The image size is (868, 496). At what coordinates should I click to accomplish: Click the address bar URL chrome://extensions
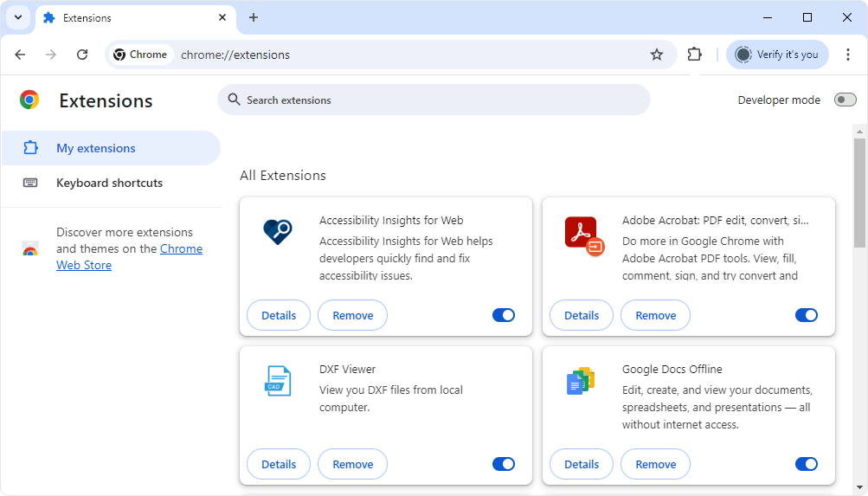click(x=235, y=55)
